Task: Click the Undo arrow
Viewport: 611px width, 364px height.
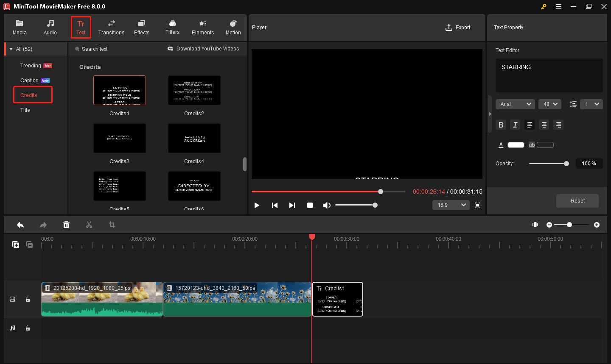Action: [x=20, y=225]
